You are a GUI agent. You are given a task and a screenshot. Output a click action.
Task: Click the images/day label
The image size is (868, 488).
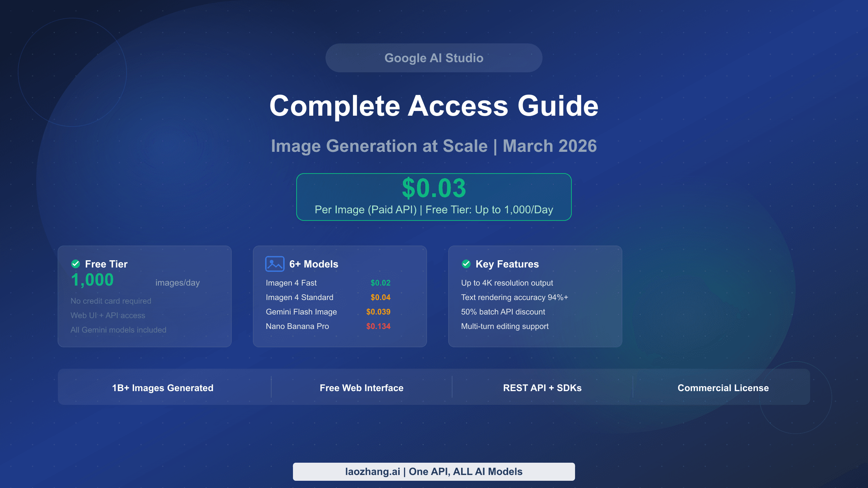click(x=178, y=283)
